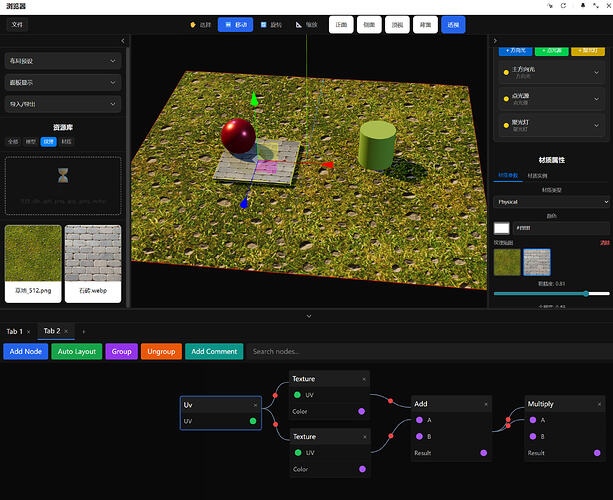The image size is (613, 500).
Task: Click the white color swatch
Action: [502, 228]
